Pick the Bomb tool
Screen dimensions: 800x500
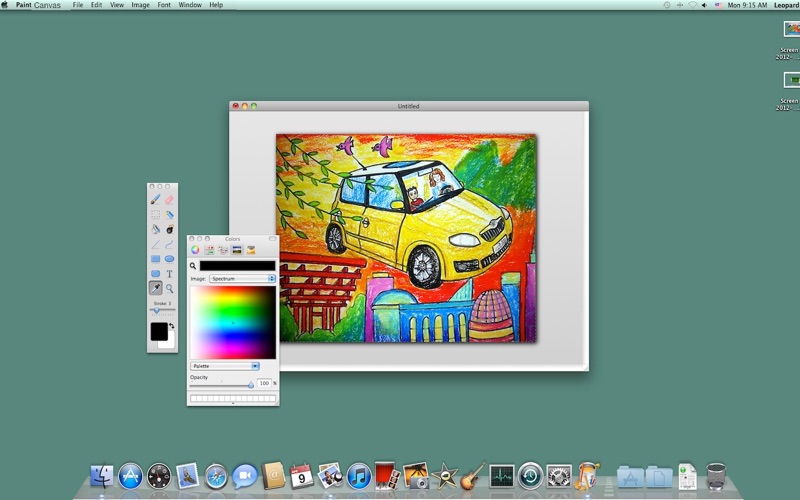point(169,229)
